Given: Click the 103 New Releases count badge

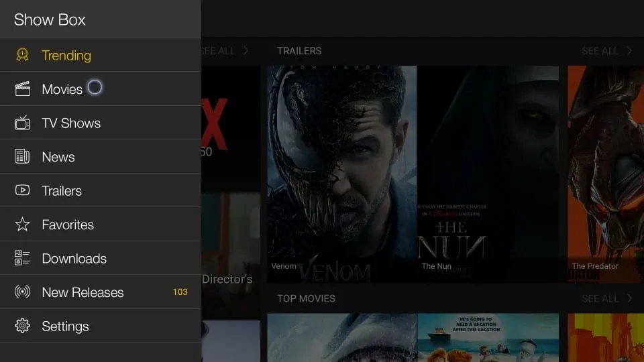Looking at the screenshot, I should point(180,292).
